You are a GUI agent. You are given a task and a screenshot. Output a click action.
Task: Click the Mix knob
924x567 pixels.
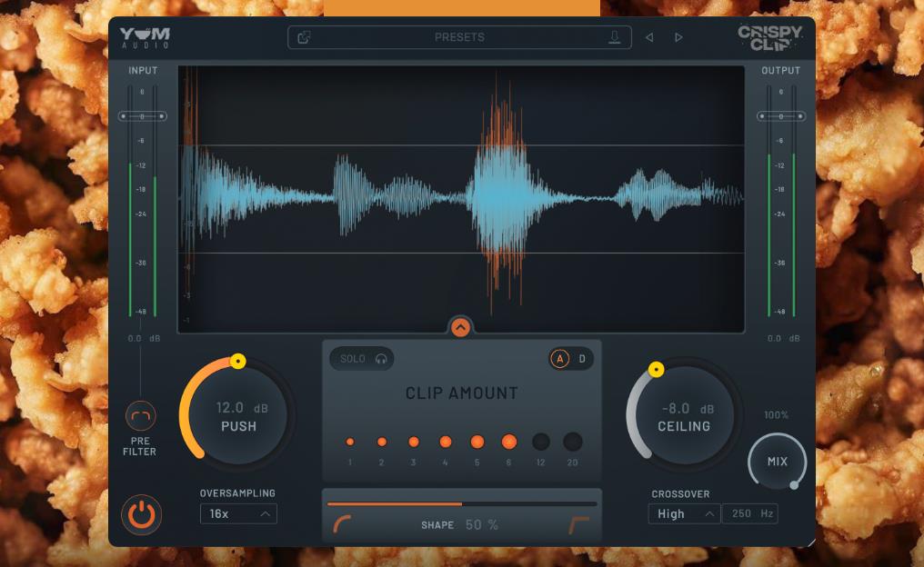(778, 462)
